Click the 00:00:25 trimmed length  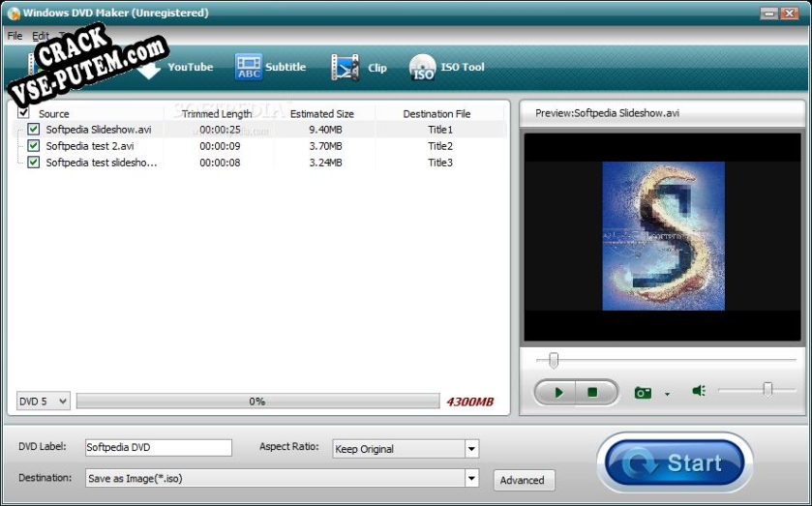[x=220, y=130]
